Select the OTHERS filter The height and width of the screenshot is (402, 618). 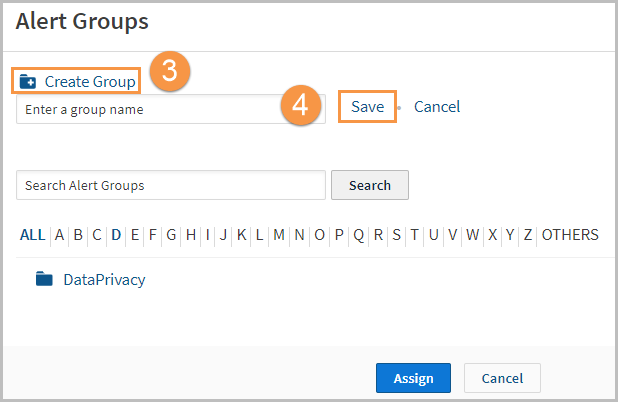[570, 235]
